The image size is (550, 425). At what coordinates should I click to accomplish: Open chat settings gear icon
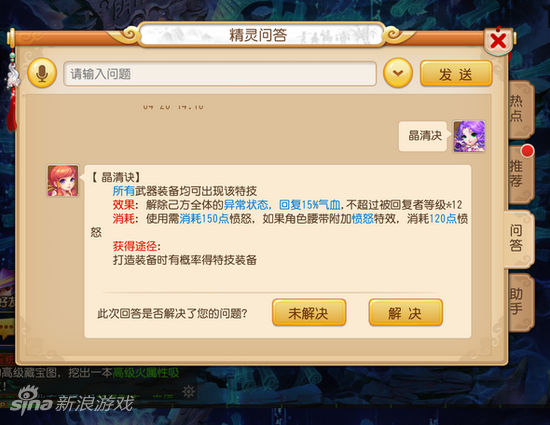[189, 391]
